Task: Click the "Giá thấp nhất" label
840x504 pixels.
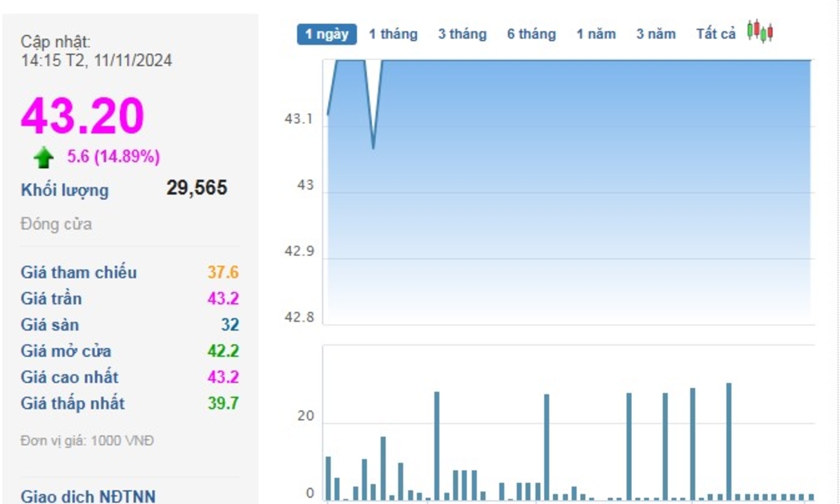Action: click(73, 404)
